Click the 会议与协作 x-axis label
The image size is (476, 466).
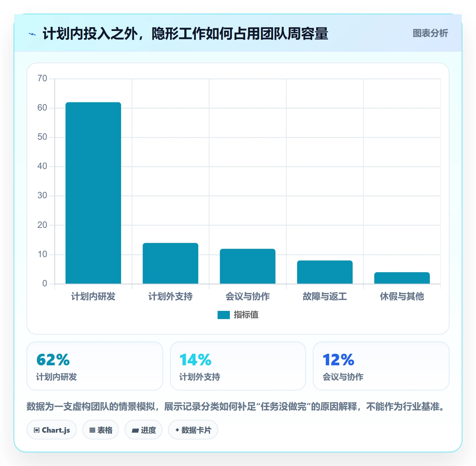pos(248,297)
